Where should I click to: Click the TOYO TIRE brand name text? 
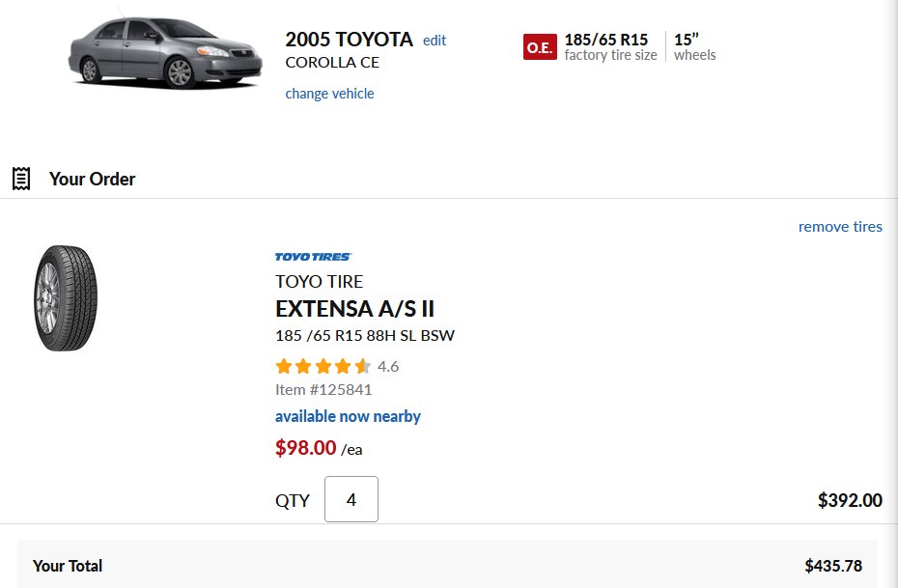319,282
